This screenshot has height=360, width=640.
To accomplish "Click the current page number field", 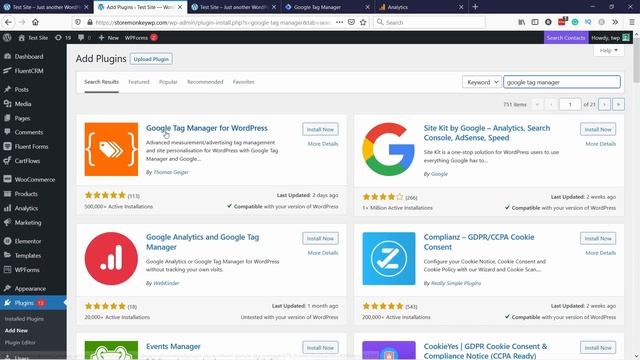I will (570, 104).
